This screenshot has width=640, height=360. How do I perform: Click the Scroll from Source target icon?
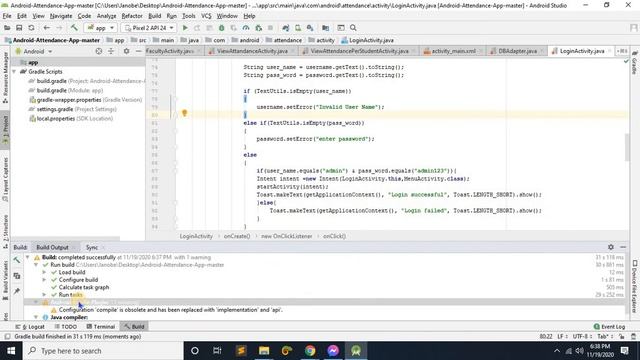point(98,51)
